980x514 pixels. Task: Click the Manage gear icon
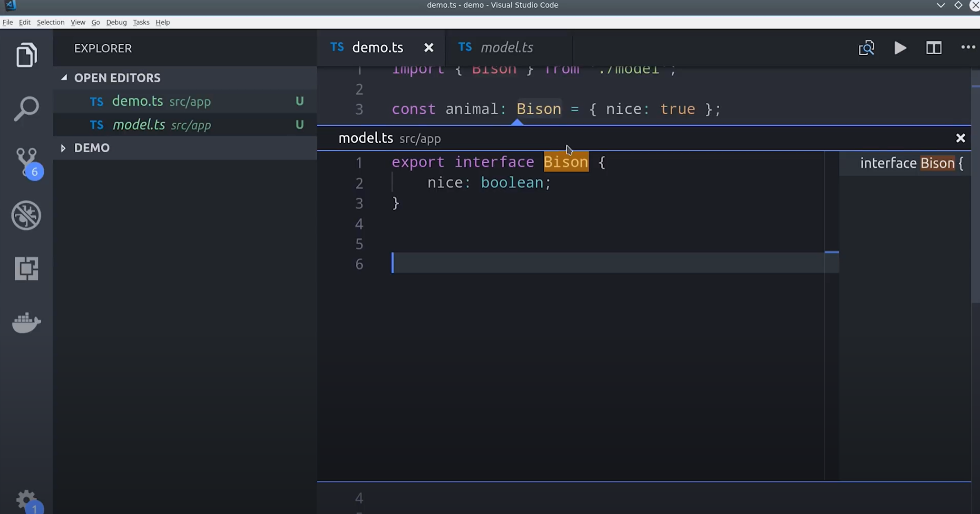26,500
